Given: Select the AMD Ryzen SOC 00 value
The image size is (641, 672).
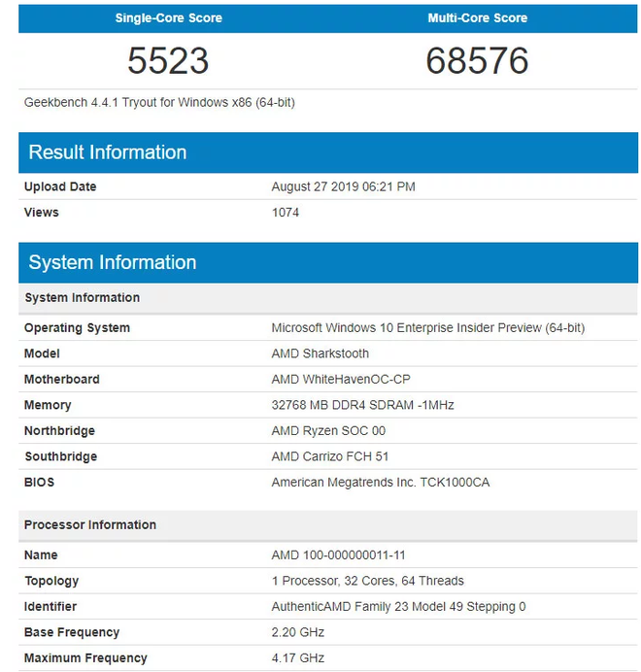Looking at the screenshot, I should point(328,431).
